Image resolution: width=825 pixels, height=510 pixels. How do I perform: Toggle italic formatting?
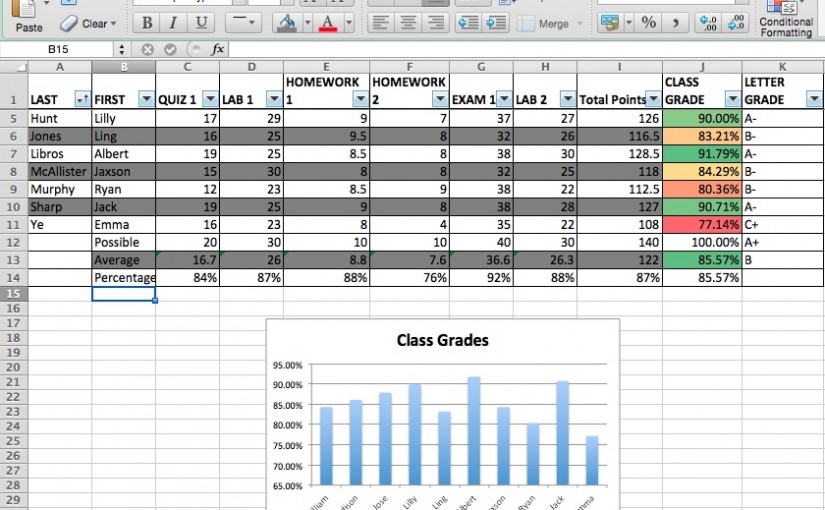pyautogui.click(x=174, y=23)
